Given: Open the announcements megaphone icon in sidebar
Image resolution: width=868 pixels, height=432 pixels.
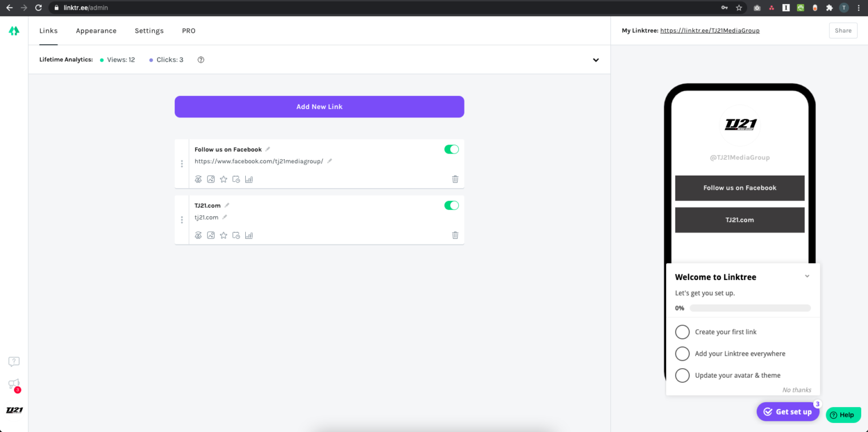Looking at the screenshot, I should pyautogui.click(x=14, y=385).
